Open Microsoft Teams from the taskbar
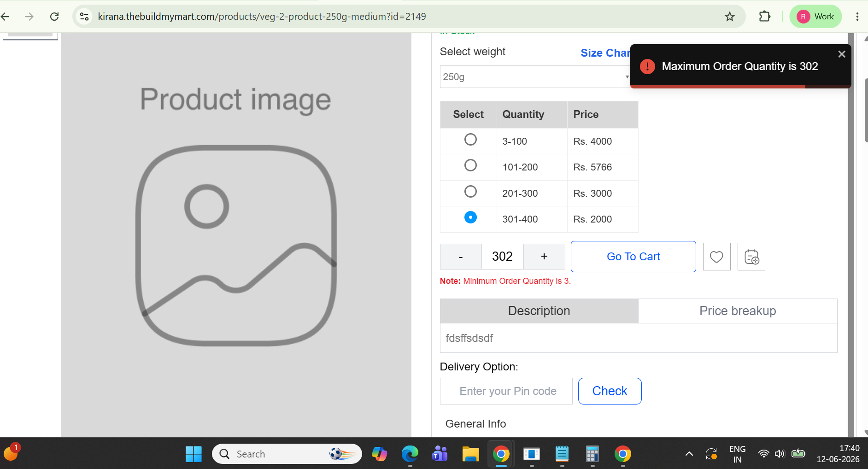This screenshot has height=469, width=868. click(x=440, y=454)
